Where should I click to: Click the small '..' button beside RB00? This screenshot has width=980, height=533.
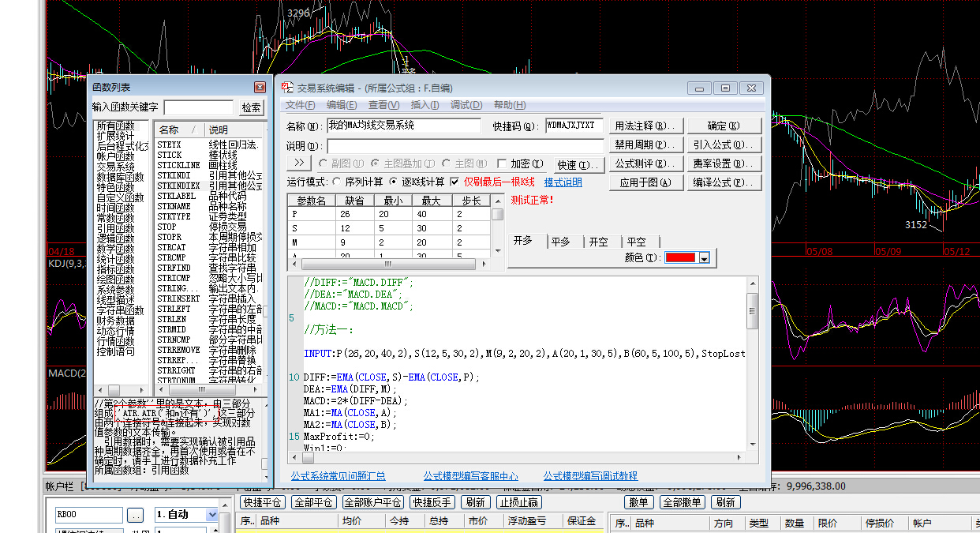[x=136, y=515]
